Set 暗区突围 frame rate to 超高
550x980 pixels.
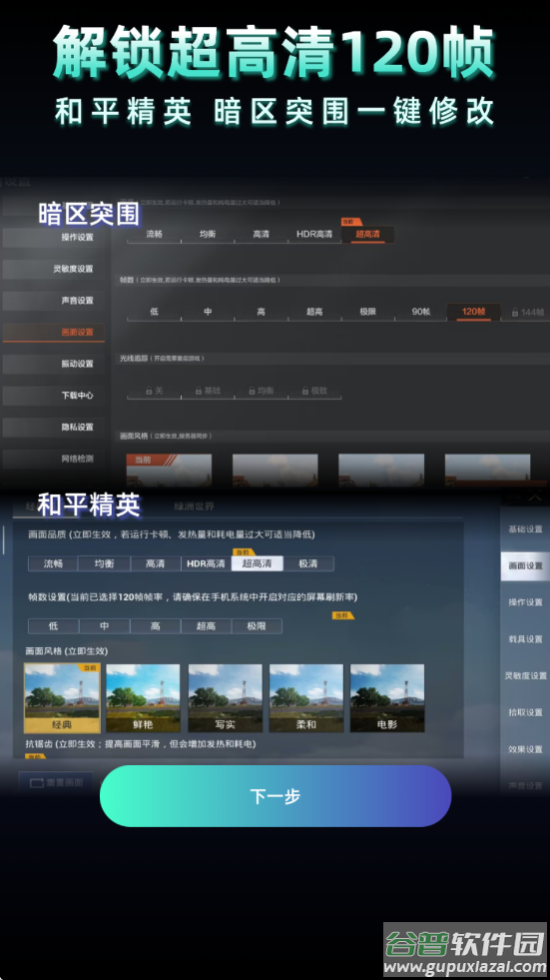314,312
